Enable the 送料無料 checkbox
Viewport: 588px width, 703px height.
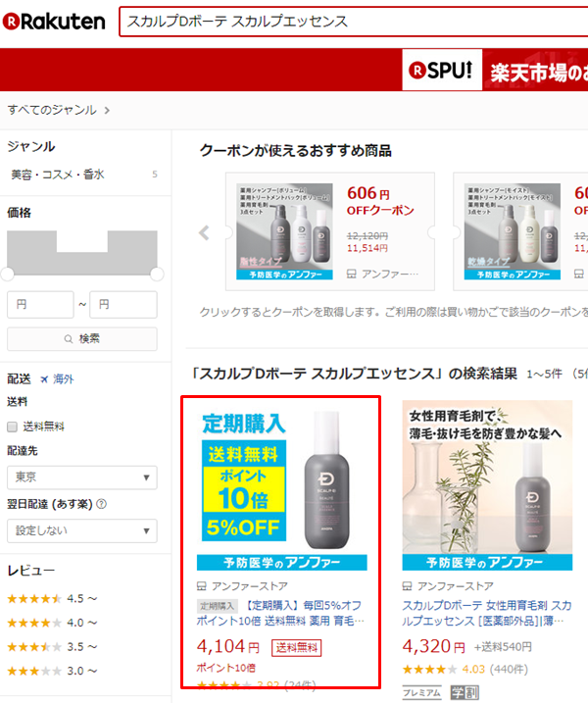point(13,427)
